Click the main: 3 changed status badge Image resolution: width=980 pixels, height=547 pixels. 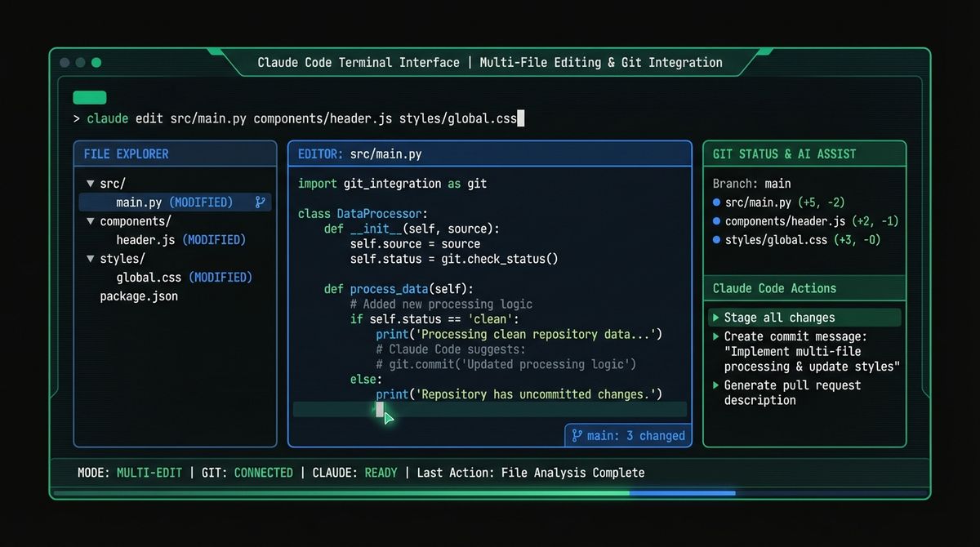[x=628, y=436]
